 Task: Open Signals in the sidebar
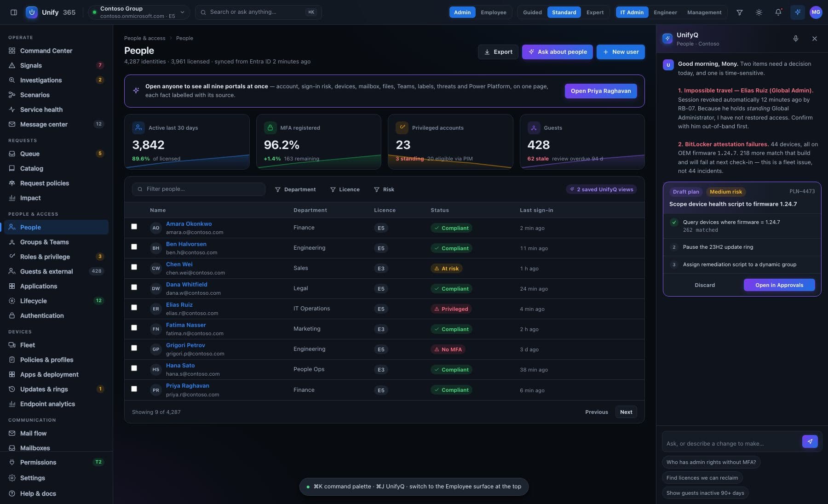pos(56,65)
